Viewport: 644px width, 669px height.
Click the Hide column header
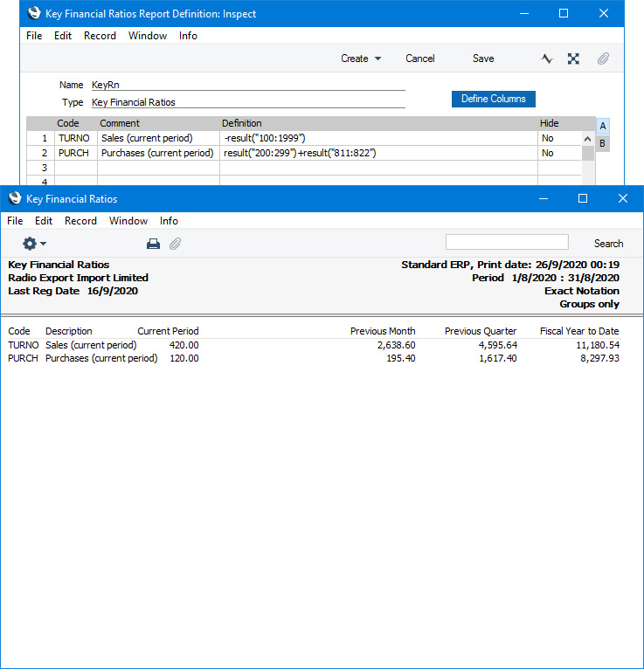(549, 123)
